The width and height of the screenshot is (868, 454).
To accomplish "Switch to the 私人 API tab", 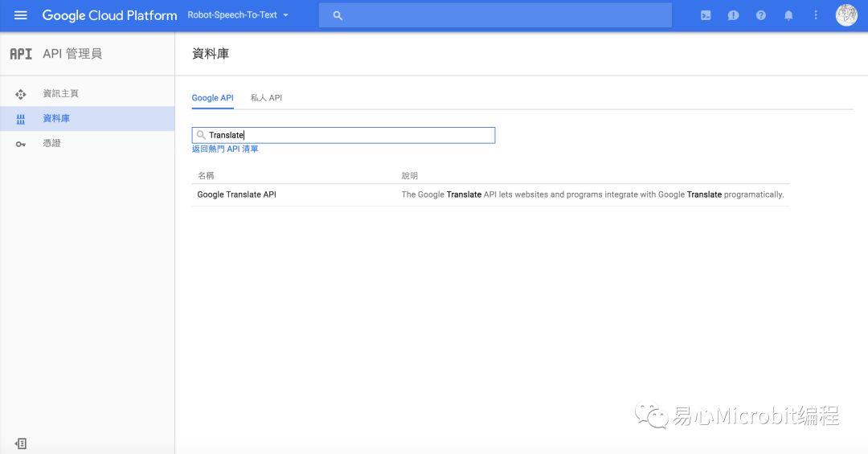I will [266, 97].
